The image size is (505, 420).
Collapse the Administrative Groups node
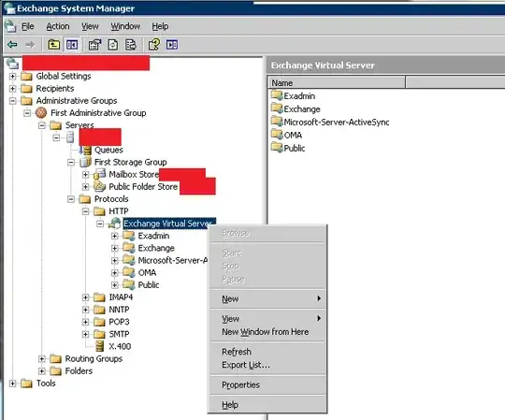(12, 101)
